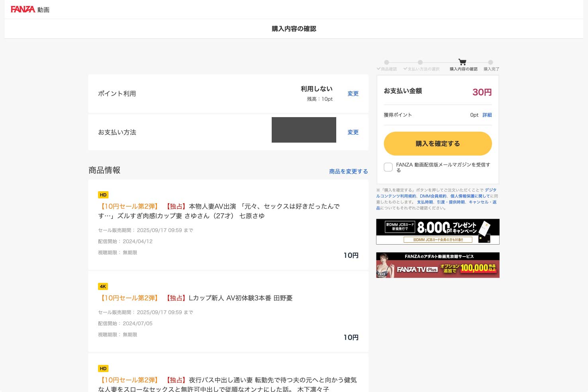
Task: Click 変更 link for ポイント利用
Action: (x=353, y=94)
